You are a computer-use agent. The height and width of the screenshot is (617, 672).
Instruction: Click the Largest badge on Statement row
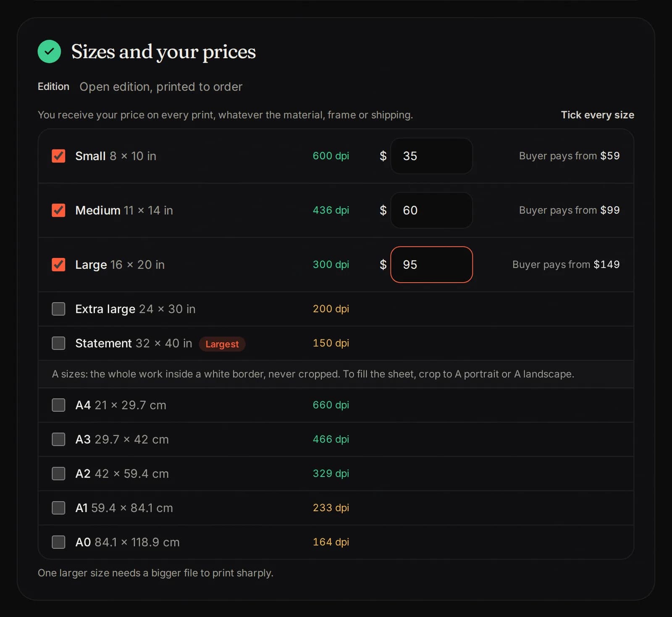click(222, 344)
